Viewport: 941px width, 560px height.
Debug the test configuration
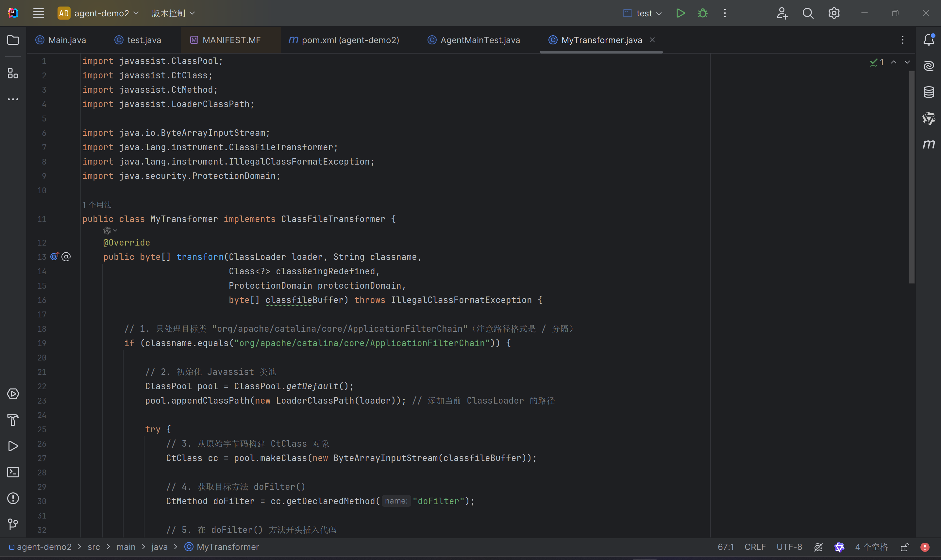[702, 13]
